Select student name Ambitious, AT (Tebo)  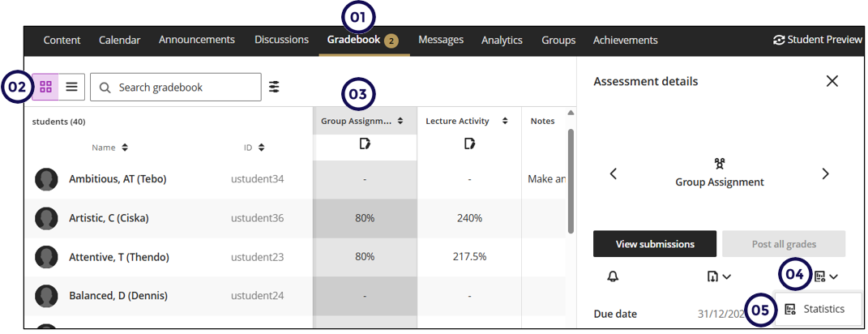(x=118, y=179)
